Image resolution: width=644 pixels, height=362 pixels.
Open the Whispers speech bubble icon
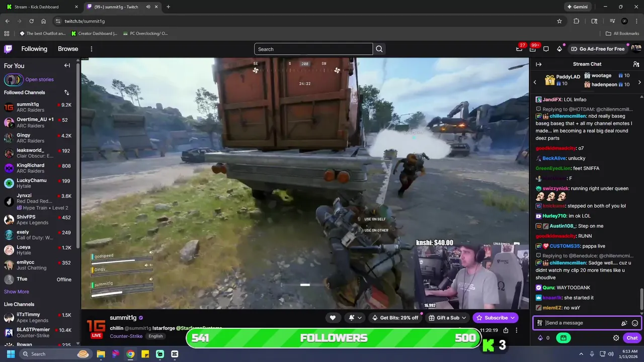tap(546, 49)
